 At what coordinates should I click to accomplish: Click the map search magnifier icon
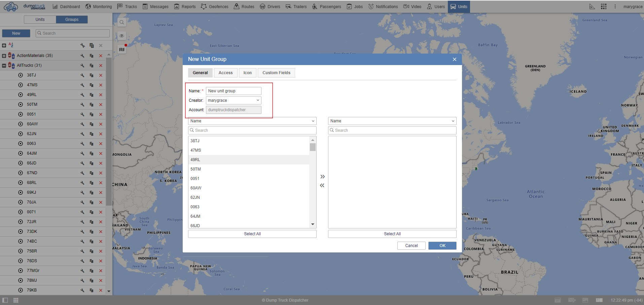click(x=122, y=22)
